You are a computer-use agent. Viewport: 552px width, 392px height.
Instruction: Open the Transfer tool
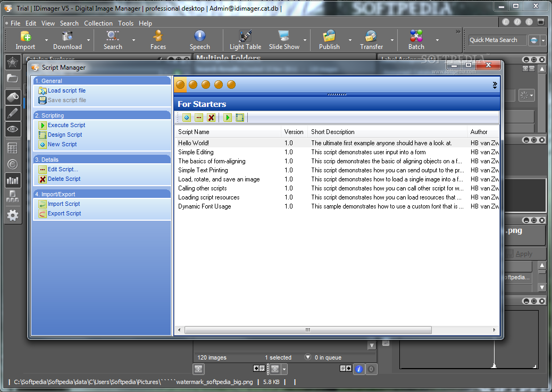point(371,40)
